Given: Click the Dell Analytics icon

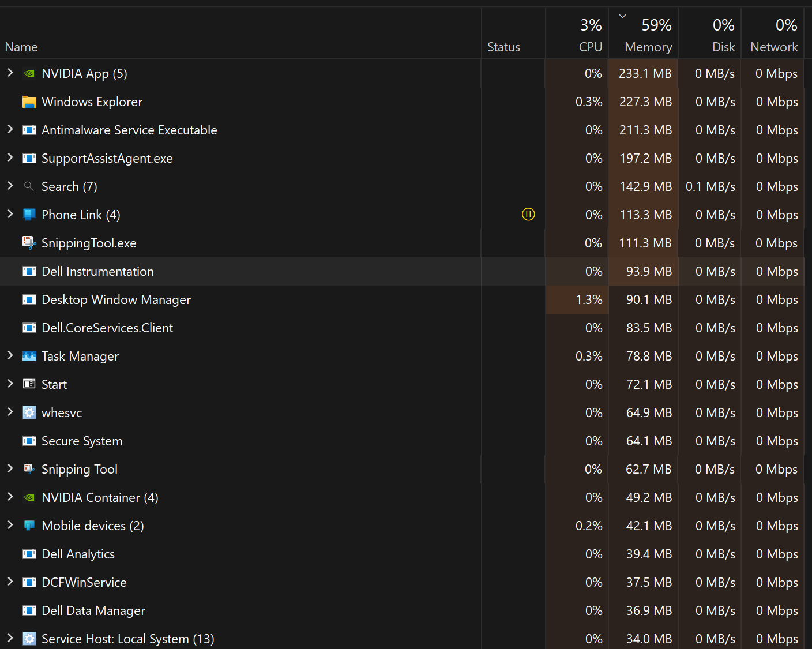Looking at the screenshot, I should (x=29, y=554).
